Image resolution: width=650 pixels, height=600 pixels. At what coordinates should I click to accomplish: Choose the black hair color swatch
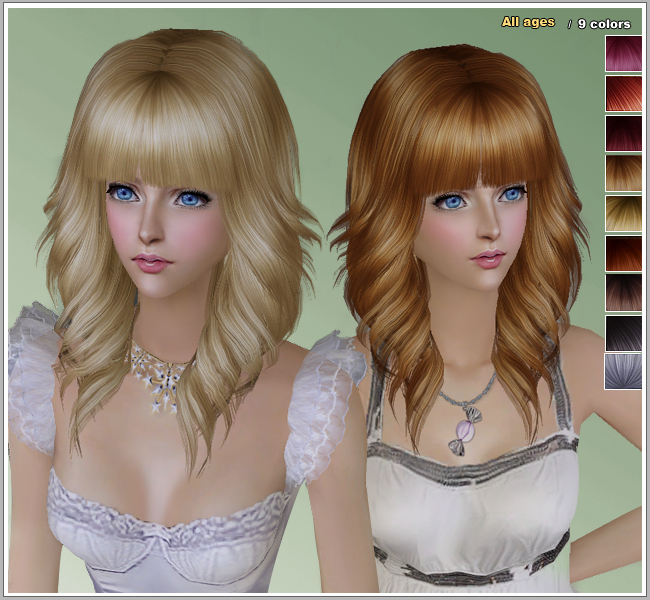623,332
